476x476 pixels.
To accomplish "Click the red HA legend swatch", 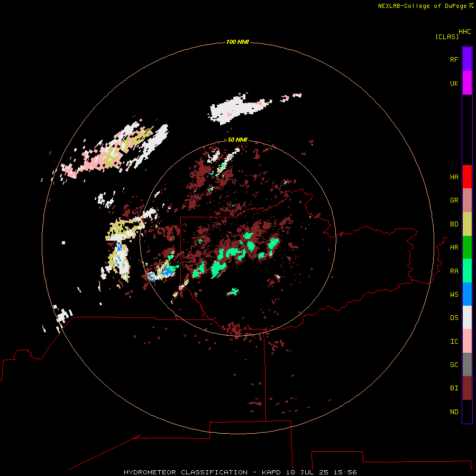I will [467, 177].
